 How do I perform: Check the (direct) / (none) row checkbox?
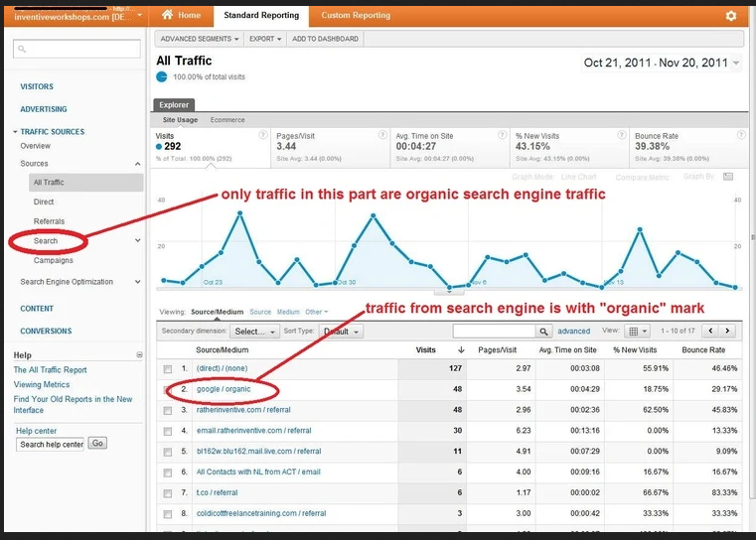click(168, 369)
